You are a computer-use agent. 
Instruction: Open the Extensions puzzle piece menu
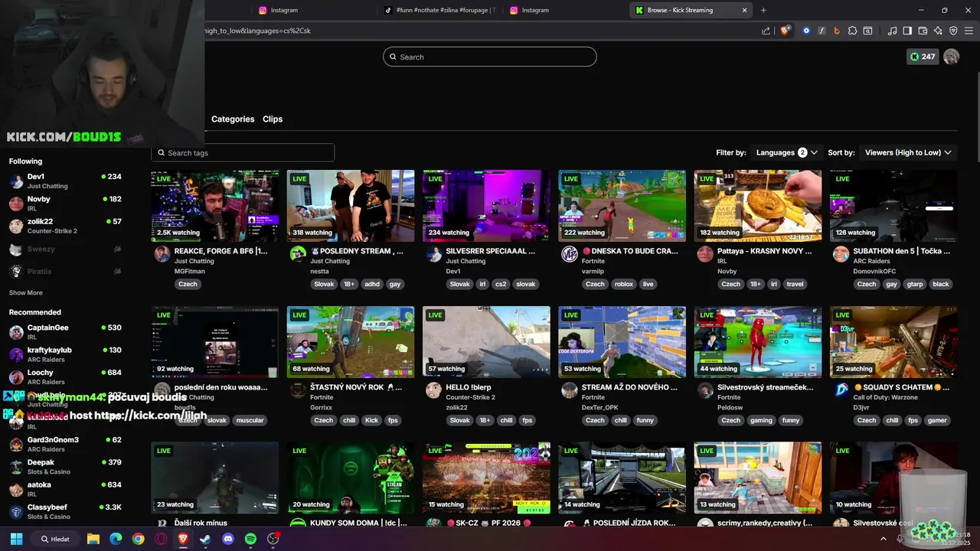pyautogui.click(x=852, y=31)
